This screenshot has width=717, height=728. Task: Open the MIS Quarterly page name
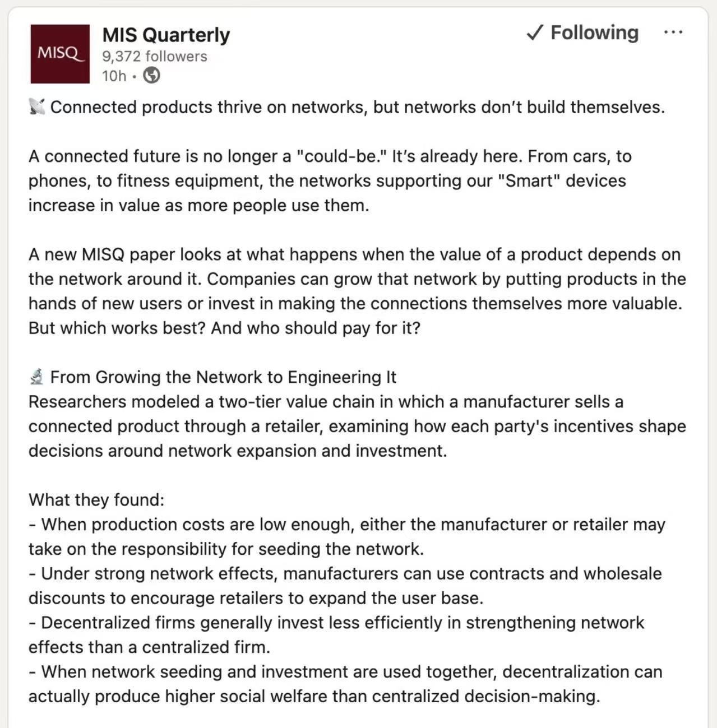point(166,35)
